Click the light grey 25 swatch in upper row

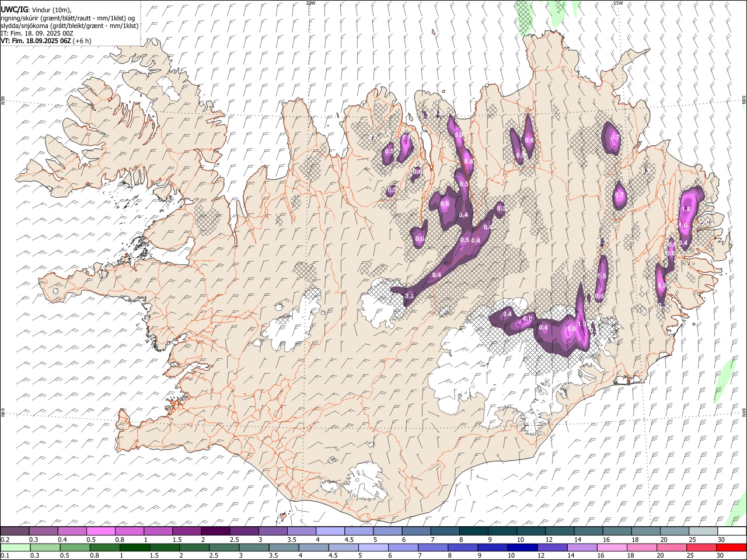703,531
